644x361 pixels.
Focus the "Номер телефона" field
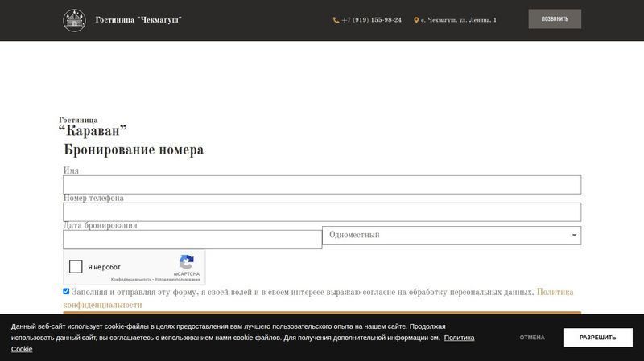tap(322, 211)
